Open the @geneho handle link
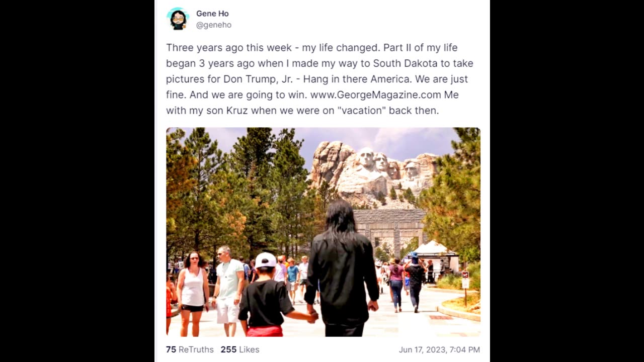 pyautogui.click(x=214, y=25)
